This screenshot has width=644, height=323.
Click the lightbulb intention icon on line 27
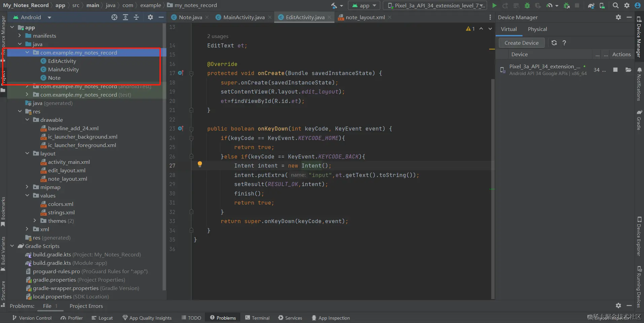coord(200,164)
